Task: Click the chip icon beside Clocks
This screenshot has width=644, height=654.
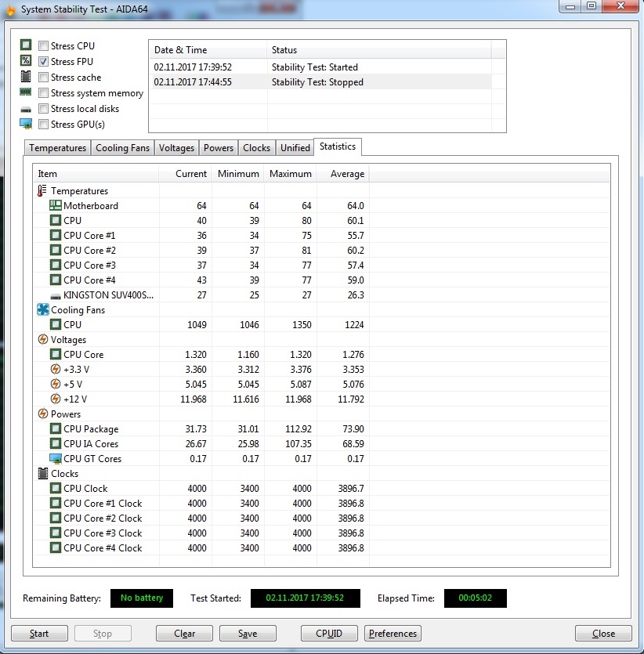Action: (43, 473)
